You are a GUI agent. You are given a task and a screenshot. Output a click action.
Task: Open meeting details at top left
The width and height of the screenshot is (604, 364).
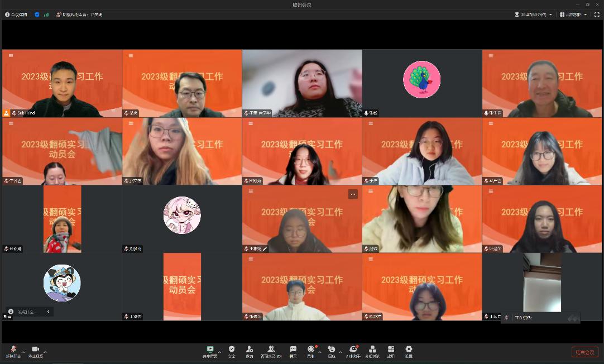[16, 15]
